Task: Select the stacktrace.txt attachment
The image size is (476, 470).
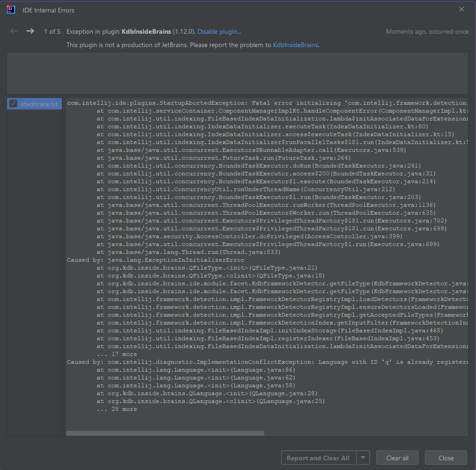Action: tap(34, 104)
